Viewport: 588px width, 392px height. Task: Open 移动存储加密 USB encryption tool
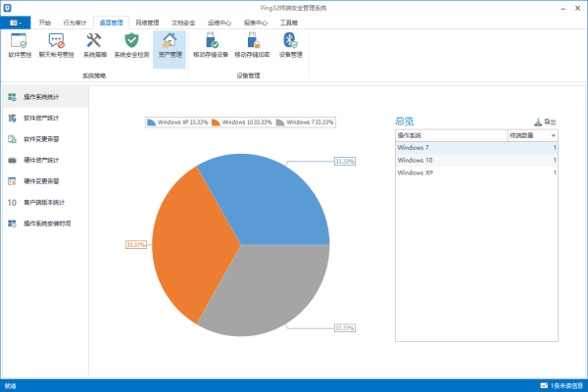[252, 46]
